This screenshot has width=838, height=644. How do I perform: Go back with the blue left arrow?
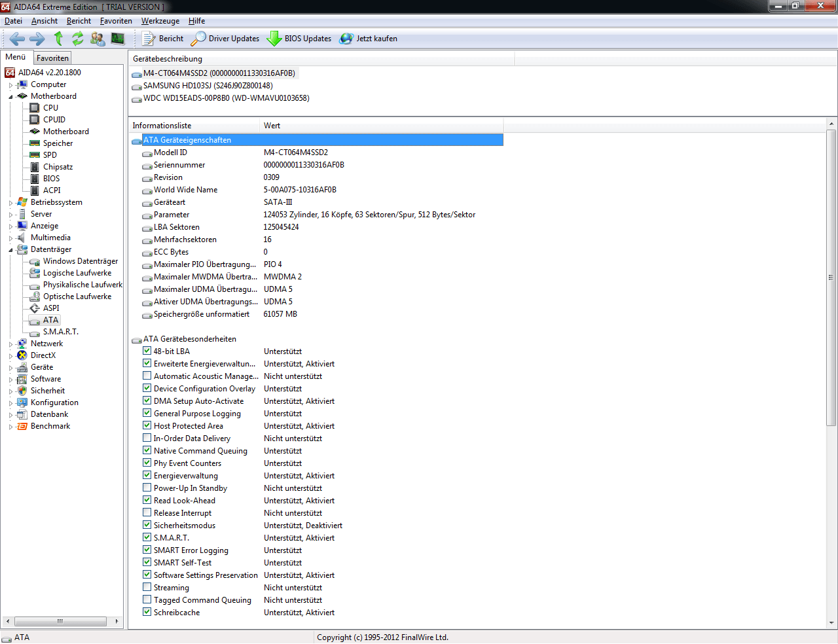pyautogui.click(x=18, y=39)
